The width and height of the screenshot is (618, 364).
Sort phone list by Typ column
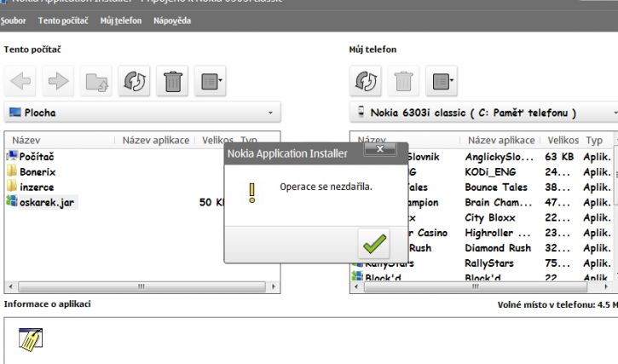point(594,140)
